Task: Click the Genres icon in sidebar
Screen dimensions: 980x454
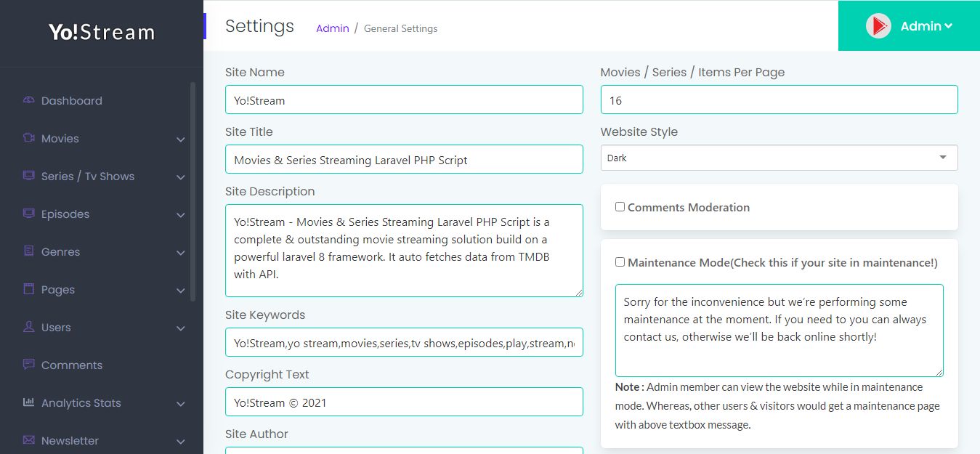Action: [29, 251]
